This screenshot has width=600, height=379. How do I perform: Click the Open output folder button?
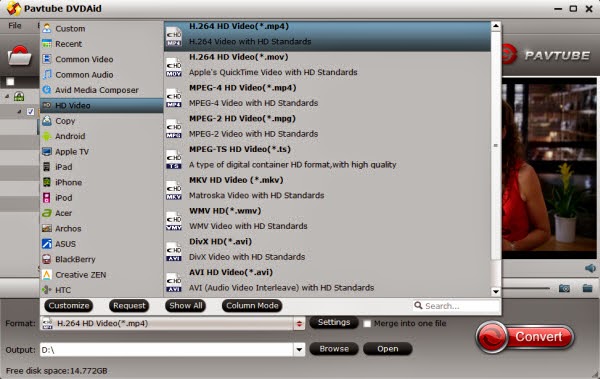coord(388,349)
